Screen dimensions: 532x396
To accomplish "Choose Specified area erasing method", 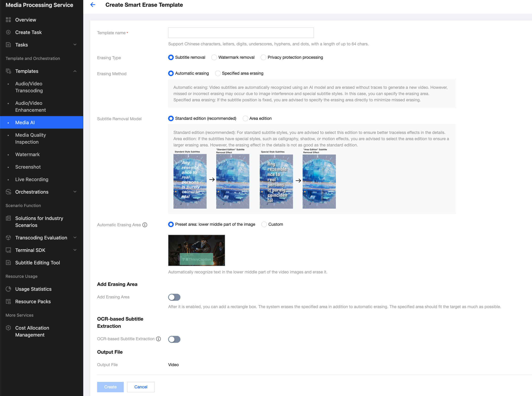I will tap(218, 73).
